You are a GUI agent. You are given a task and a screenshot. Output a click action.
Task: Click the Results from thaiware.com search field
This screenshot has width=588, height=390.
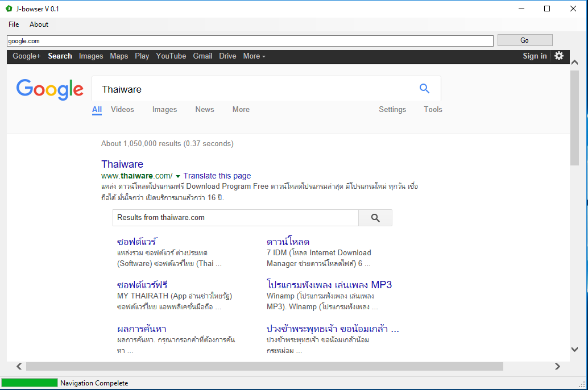click(x=235, y=218)
